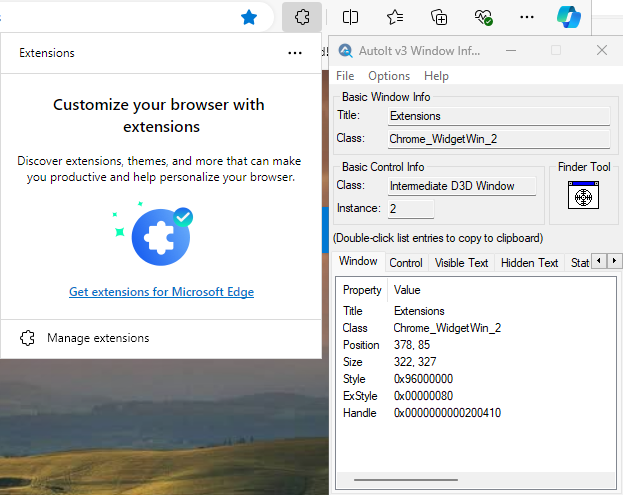The image size is (623, 495).
Task: Click the Manage extensions puzzle icon
Action: 27,338
